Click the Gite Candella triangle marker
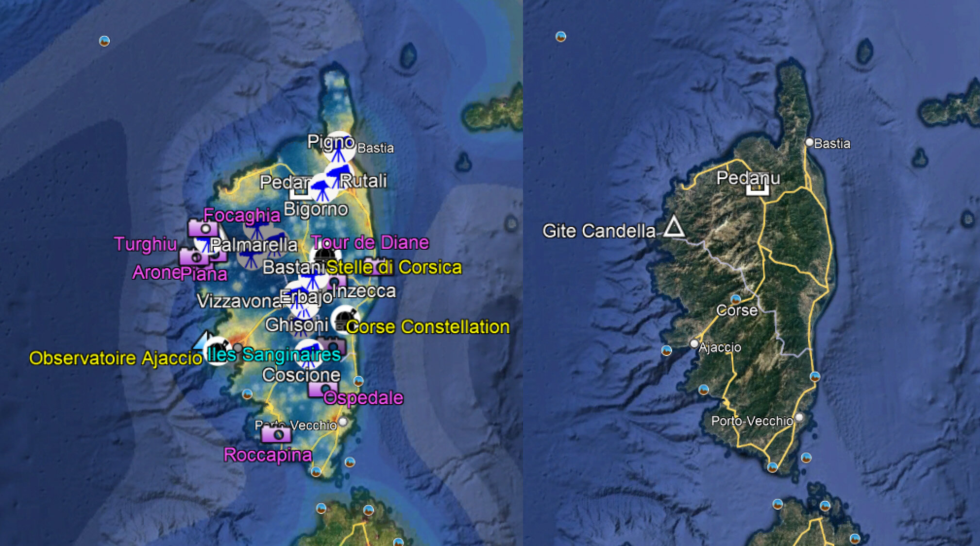Viewport: 980px width, 546px height. pos(673,228)
